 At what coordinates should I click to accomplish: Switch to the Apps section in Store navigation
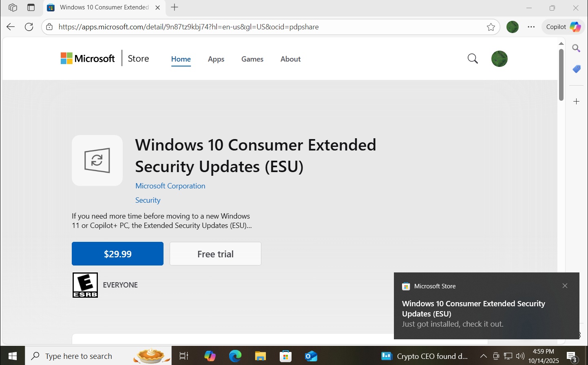click(216, 59)
